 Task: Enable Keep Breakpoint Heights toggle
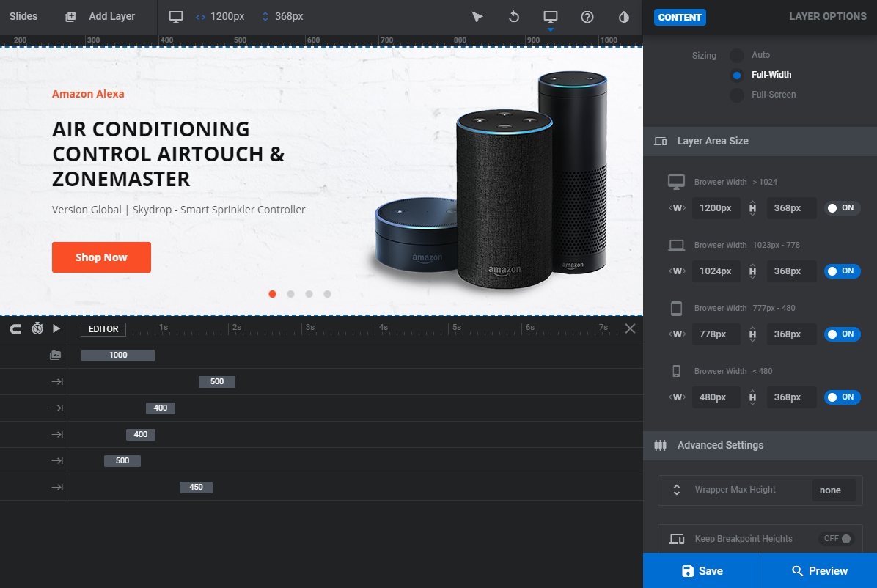pyautogui.click(x=837, y=539)
